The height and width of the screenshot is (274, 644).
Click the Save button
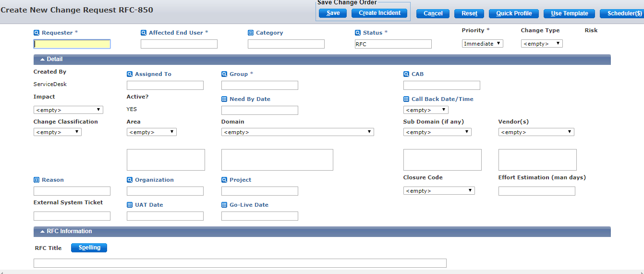click(x=333, y=13)
